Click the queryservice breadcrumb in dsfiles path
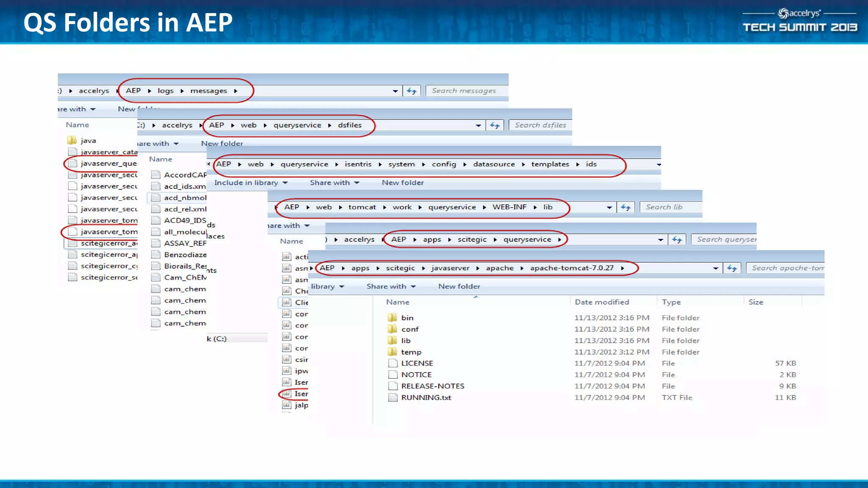The height and width of the screenshot is (488, 868). pos(297,125)
